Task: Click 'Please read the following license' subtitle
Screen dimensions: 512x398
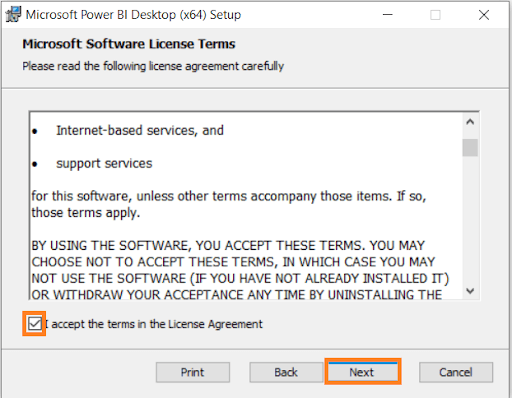Action: pyautogui.click(x=153, y=66)
